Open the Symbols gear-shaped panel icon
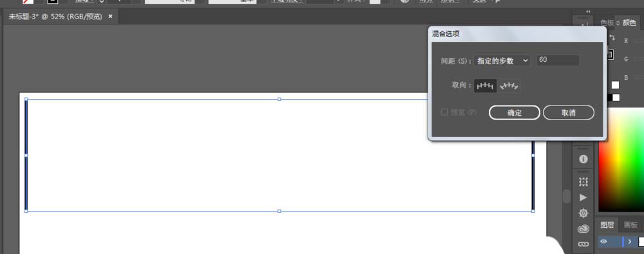The height and width of the screenshot is (254, 644). pos(583,213)
